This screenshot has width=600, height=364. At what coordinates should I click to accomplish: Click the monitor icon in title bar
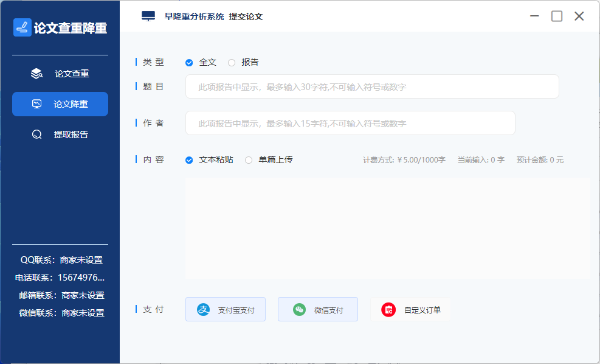[148, 16]
